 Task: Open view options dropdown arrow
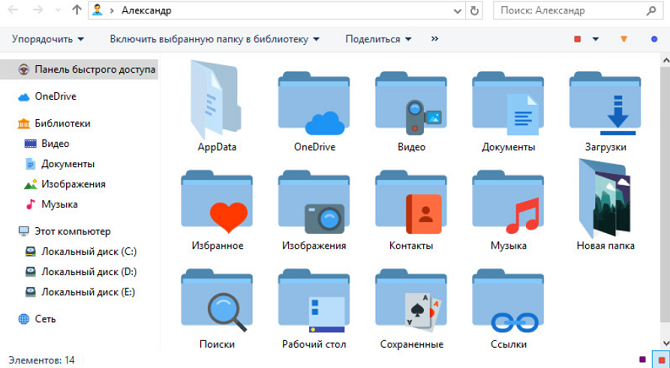595,39
